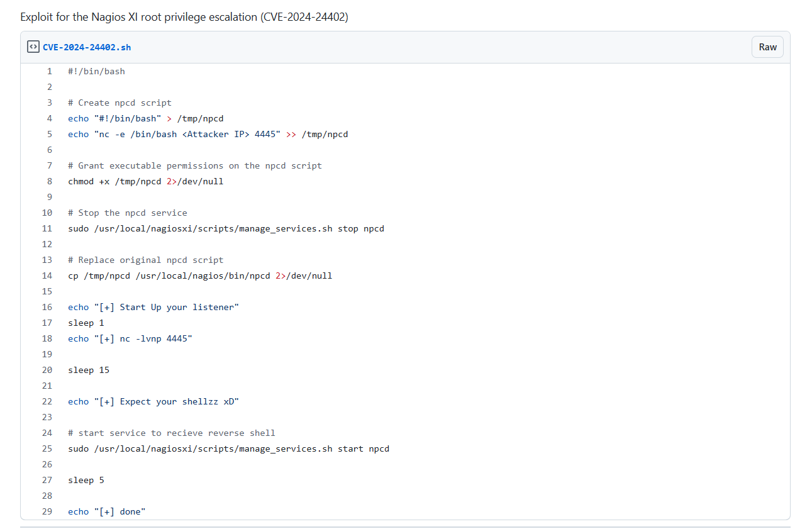The image size is (812, 529).
Task: Click the manage_services.sh start npcd line
Action: 229,448
